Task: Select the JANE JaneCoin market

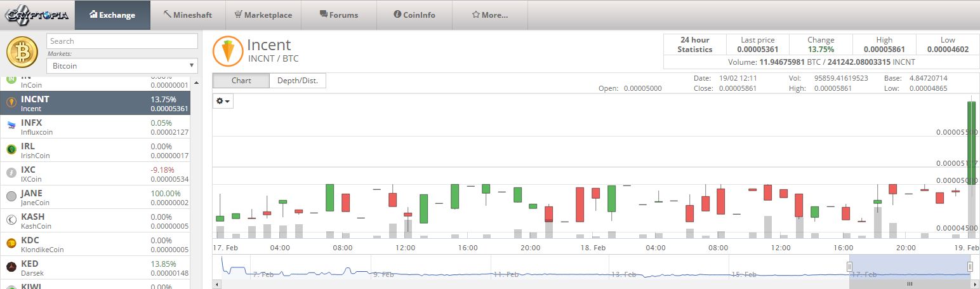Action: pos(95,197)
